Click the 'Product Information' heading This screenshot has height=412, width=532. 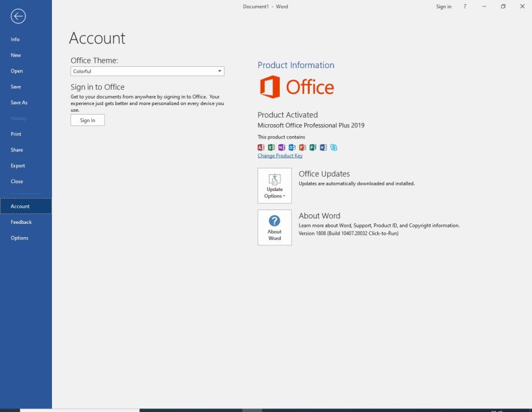(296, 65)
